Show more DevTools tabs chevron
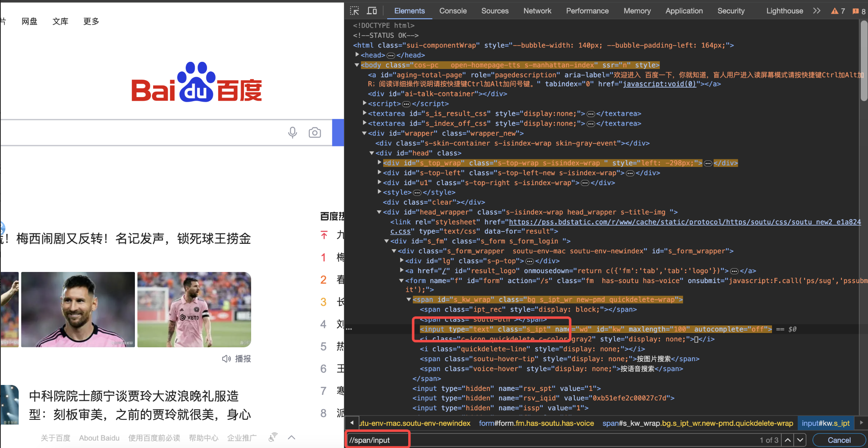Image resolution: width=868 pixels, height=448 pixels. click(x=816, y=11)
